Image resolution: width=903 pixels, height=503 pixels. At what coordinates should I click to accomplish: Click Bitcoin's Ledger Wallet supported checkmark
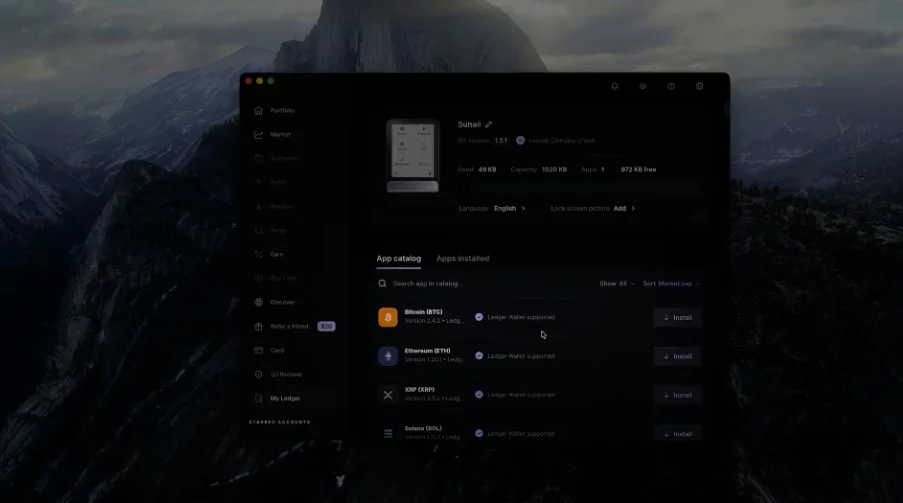coord(479,317)
